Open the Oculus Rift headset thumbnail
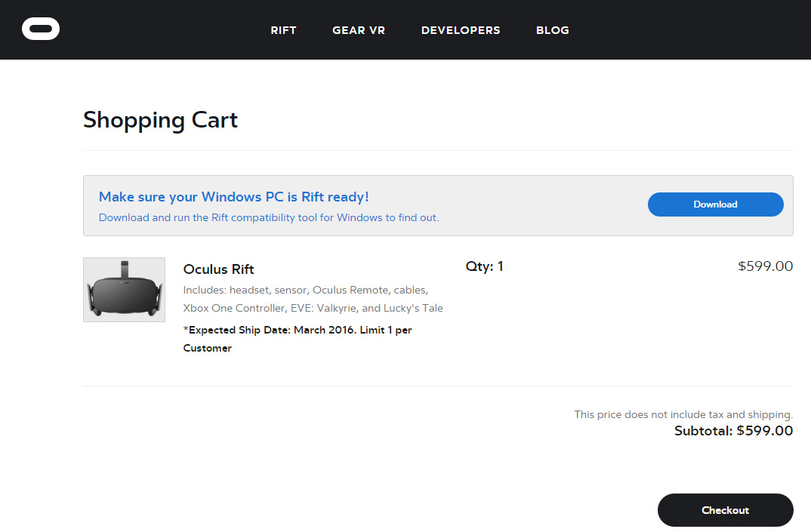 tap(124, 290)
